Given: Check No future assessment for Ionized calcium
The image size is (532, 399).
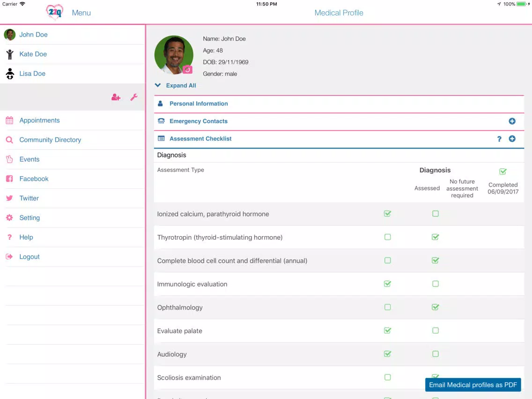Looking at the screenshot, I should [x=436, y=214].
